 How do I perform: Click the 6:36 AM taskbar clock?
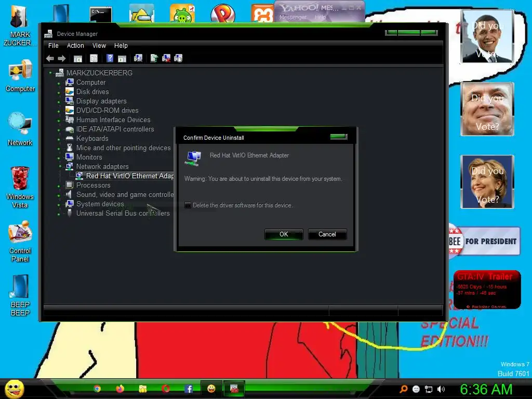(x=486, y=389)
